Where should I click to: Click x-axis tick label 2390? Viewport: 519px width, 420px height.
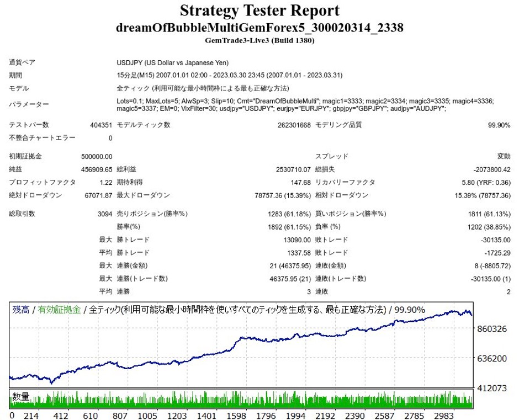coord(355,416)
